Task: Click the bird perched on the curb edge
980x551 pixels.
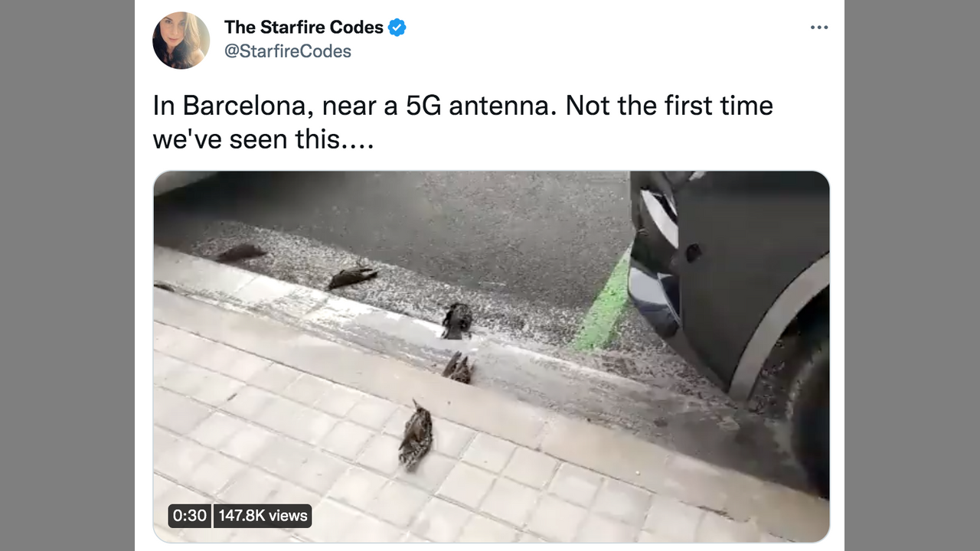Action: tap(457, 367)
